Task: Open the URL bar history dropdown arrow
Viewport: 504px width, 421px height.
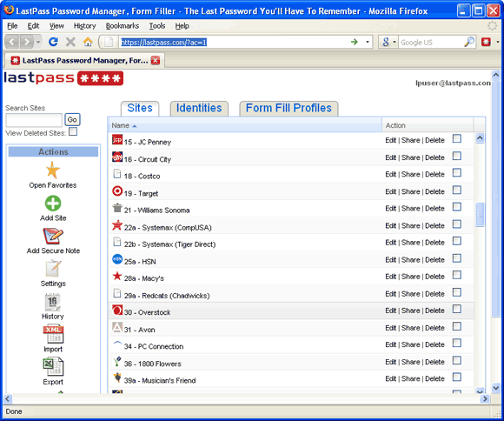Action: pos(368,42)
